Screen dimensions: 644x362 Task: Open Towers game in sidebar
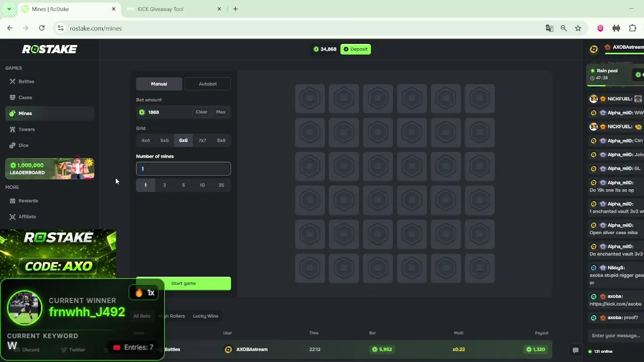click(x=26, y=129)
